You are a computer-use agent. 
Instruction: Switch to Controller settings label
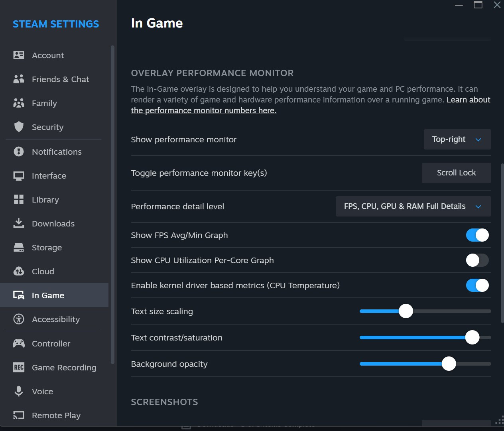pos(51,344)
